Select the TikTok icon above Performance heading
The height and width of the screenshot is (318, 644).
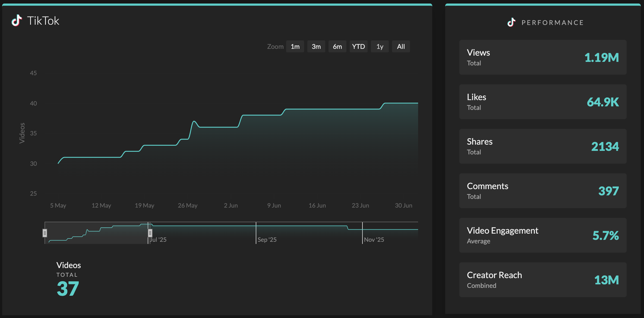click(512, 23)
